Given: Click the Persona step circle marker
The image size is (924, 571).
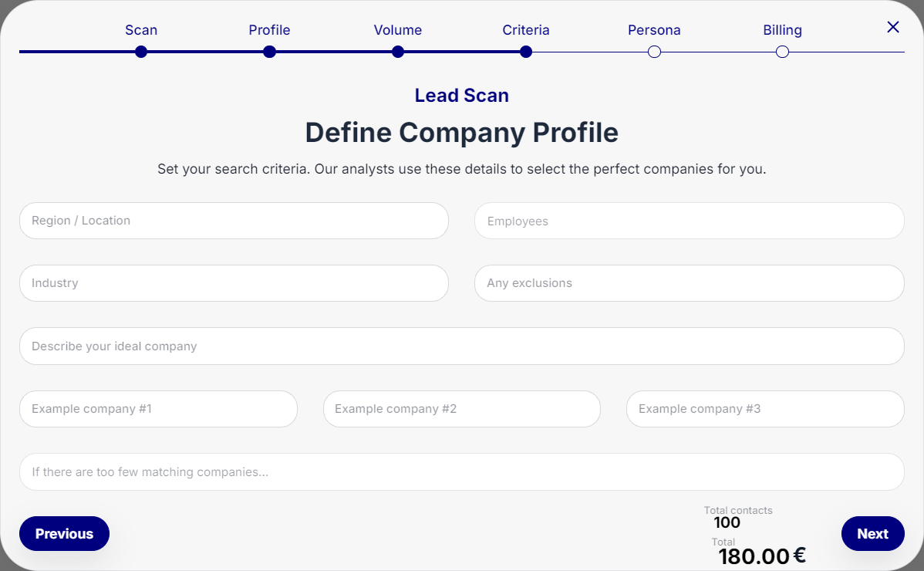Looking at the screenshot, I should (654, 52).
